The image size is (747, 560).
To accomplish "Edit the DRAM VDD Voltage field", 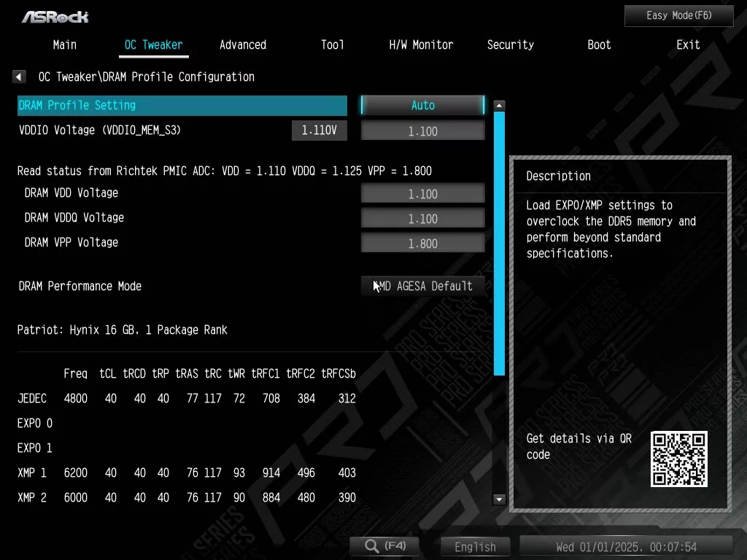I will coord(422,194).
